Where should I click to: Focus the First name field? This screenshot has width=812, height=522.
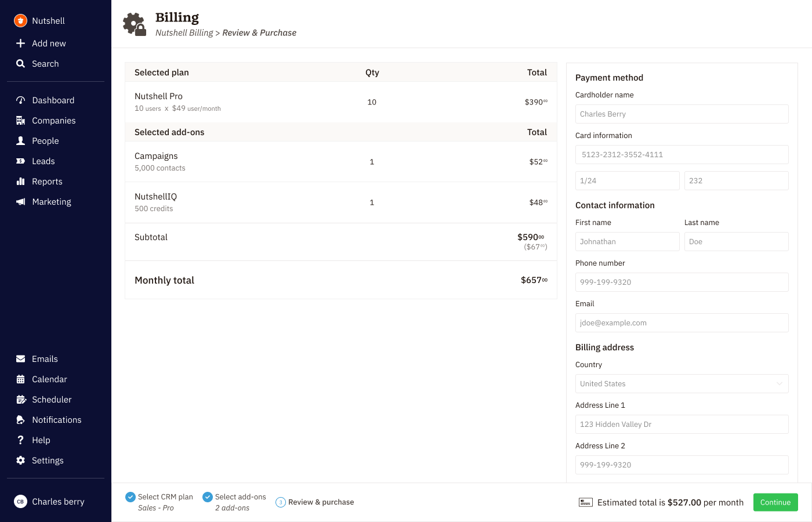click(628, 242)
